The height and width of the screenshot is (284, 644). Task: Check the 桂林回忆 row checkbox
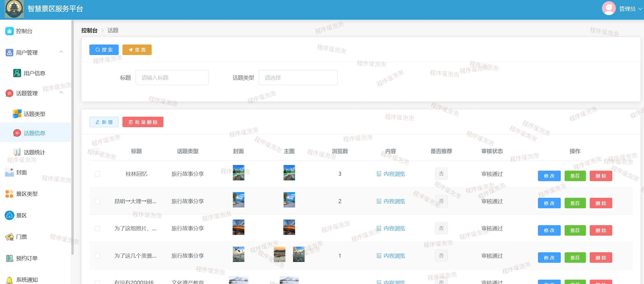coord(97,174)
